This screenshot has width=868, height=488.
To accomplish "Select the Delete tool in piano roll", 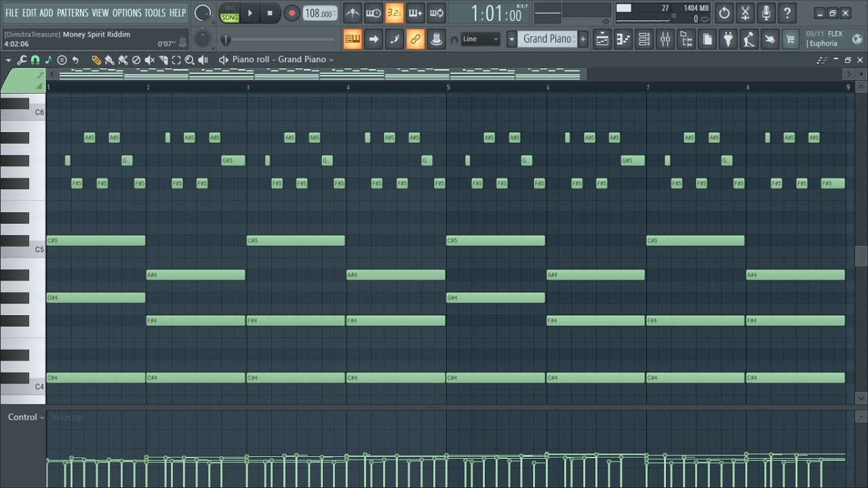I will (x=136, y=60).
